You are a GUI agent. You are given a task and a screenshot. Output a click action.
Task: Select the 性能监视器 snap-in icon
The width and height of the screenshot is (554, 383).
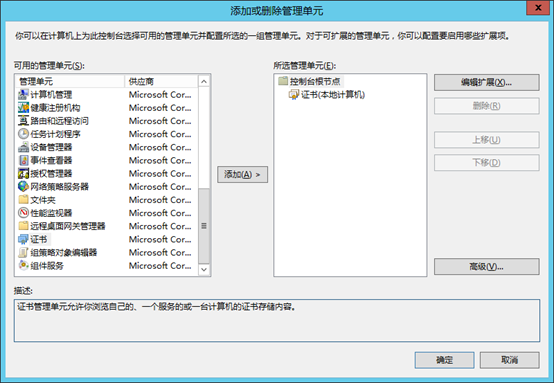23,213
